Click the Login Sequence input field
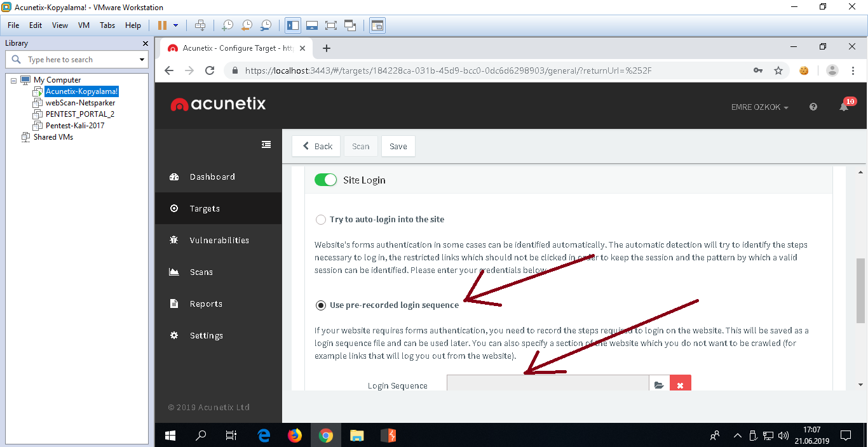This screenshot has height=447, width=868. (x=547, y=385)
